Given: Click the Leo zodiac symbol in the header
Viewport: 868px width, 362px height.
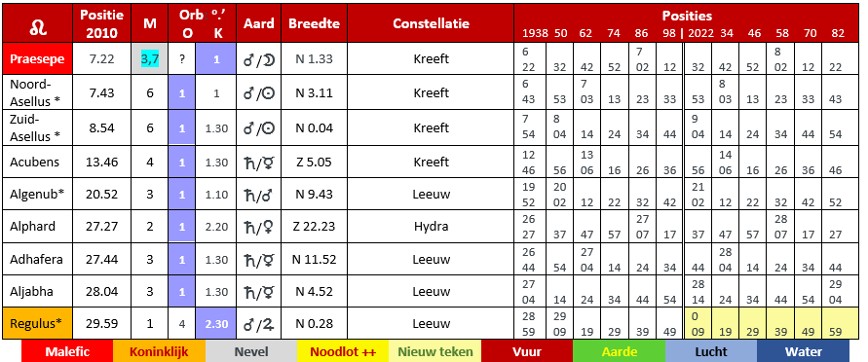Looking at the screenshot, I should pos(37,26).
